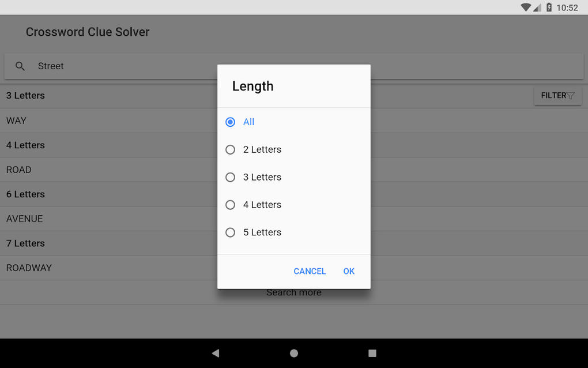Pick the 5 Letters length option

[231, 232]
